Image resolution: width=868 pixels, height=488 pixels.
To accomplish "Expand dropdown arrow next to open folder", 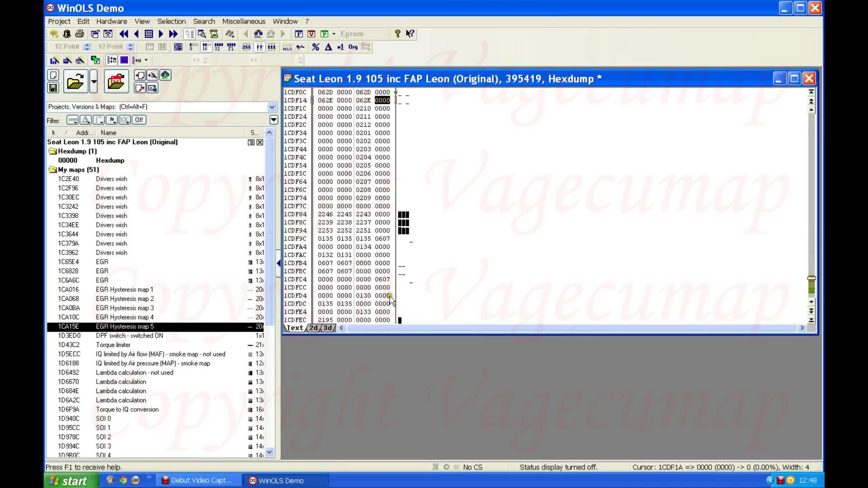I will pyautogui.click(x=94, y=82).
